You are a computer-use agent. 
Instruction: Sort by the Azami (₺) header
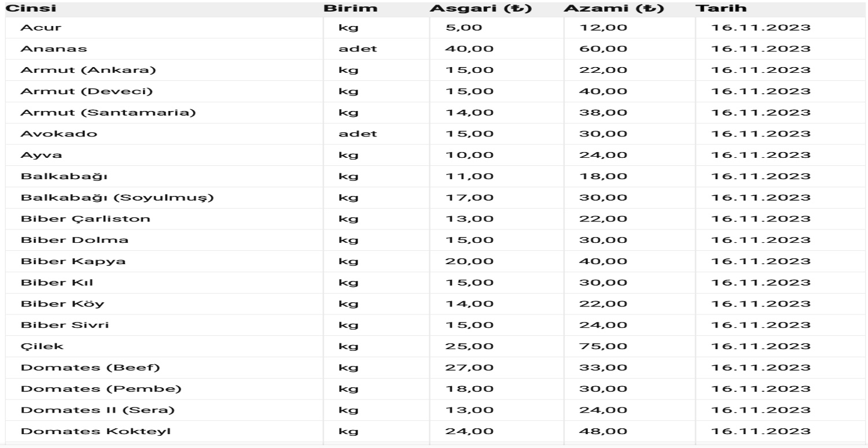pos(613,9)
